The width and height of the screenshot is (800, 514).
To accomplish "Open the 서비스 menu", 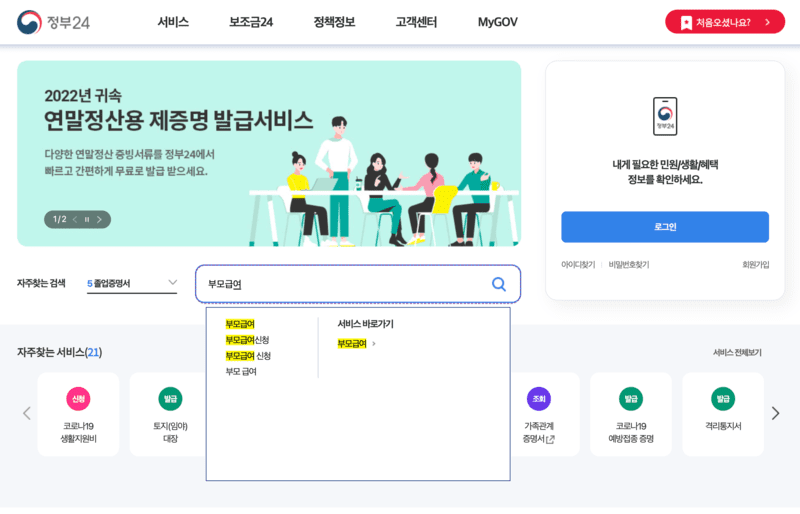I will click(x=173, y=22).
